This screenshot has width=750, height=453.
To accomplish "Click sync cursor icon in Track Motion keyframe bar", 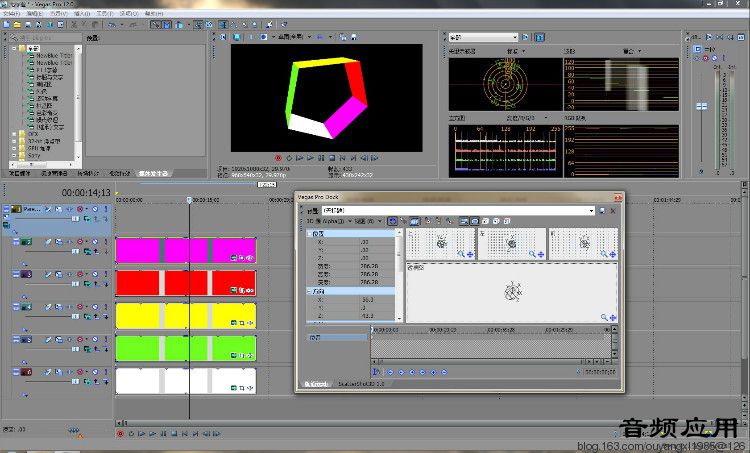I will (376, 372).
